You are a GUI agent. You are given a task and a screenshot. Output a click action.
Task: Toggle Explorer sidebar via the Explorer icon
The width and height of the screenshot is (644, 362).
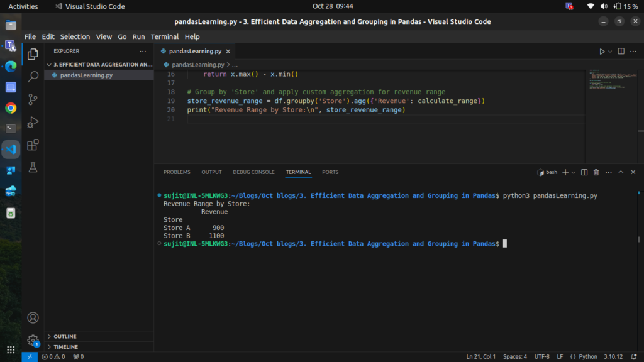[33, 54]
